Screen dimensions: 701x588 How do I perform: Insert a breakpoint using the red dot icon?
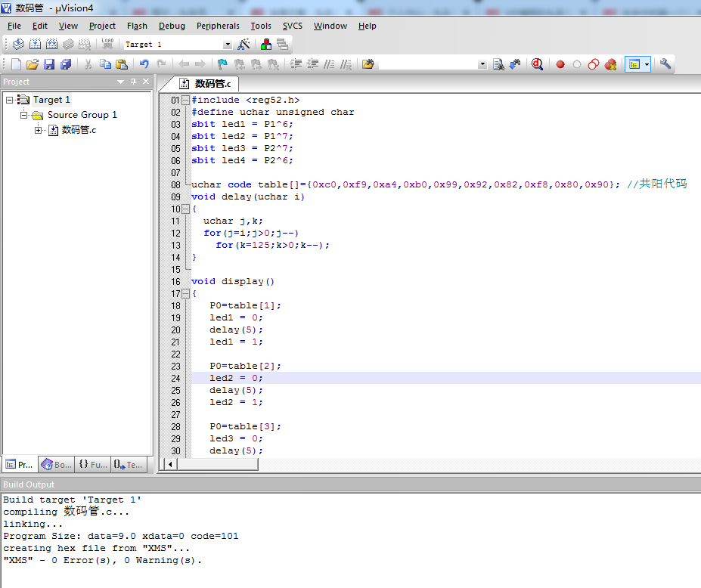pyautogui.click(x=560, y=65)
